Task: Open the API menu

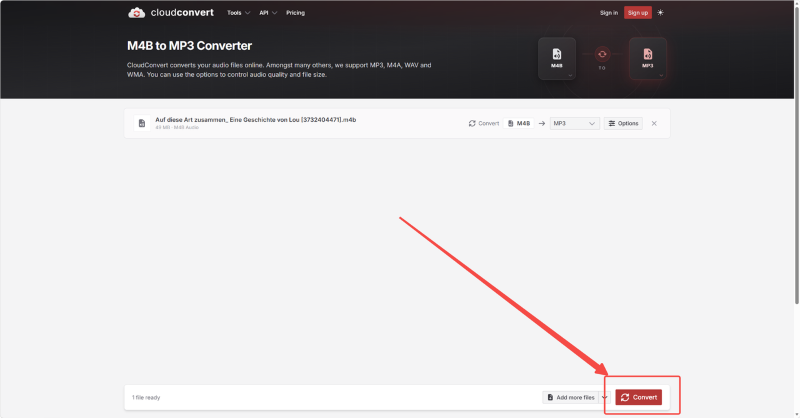Action: (x=268, y=13)
